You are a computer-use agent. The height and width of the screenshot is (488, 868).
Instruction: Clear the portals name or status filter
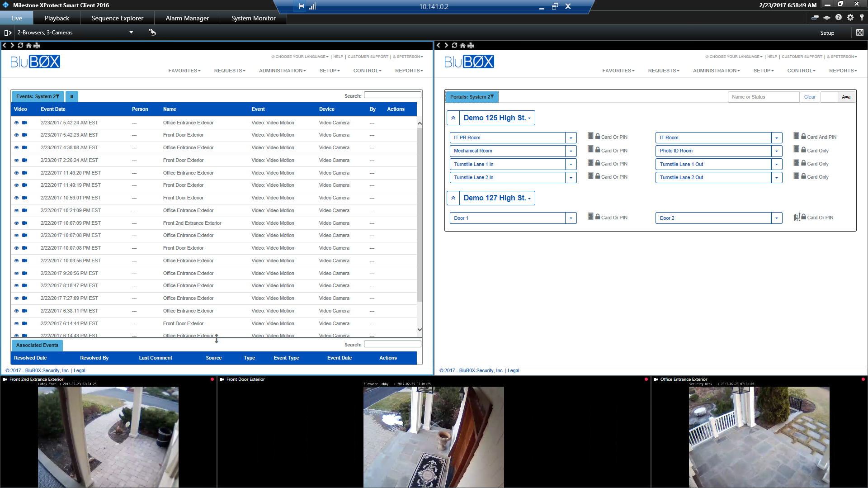[x=810, y=97]
